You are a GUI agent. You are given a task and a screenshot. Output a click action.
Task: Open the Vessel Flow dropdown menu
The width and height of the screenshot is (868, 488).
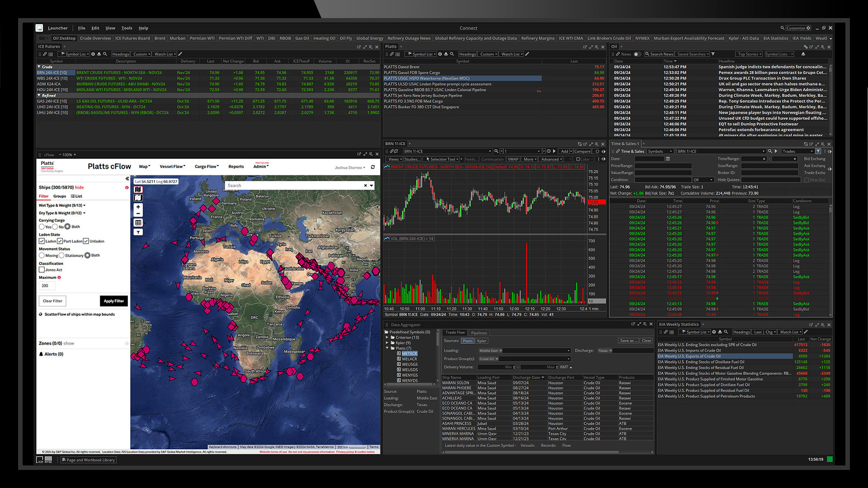click(172, 167)
